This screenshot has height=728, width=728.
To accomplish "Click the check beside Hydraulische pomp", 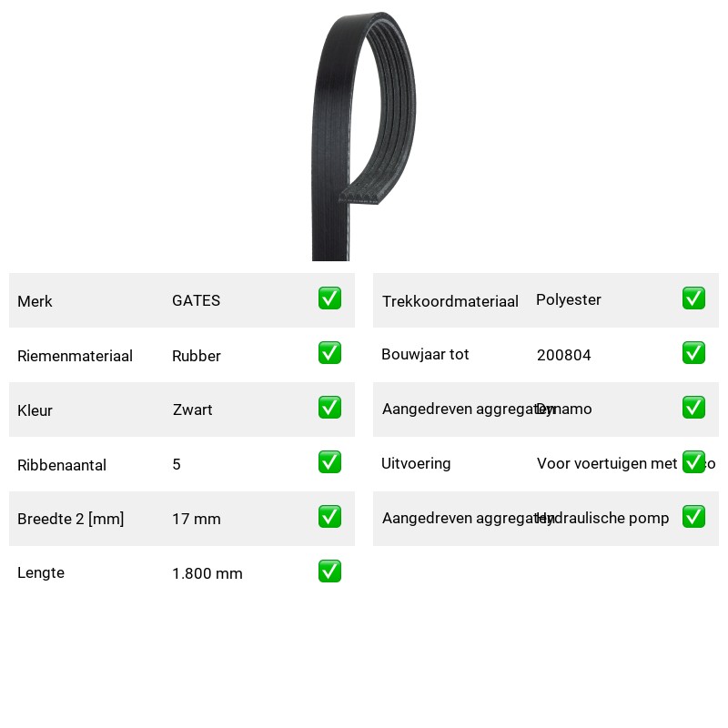I will coord(693,517).
